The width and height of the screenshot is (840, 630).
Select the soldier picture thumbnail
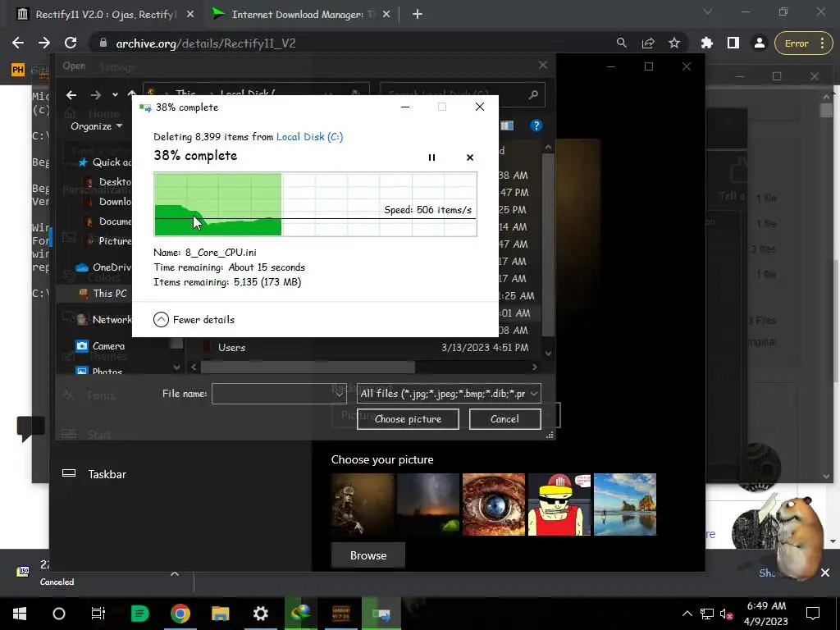[363, 504]
